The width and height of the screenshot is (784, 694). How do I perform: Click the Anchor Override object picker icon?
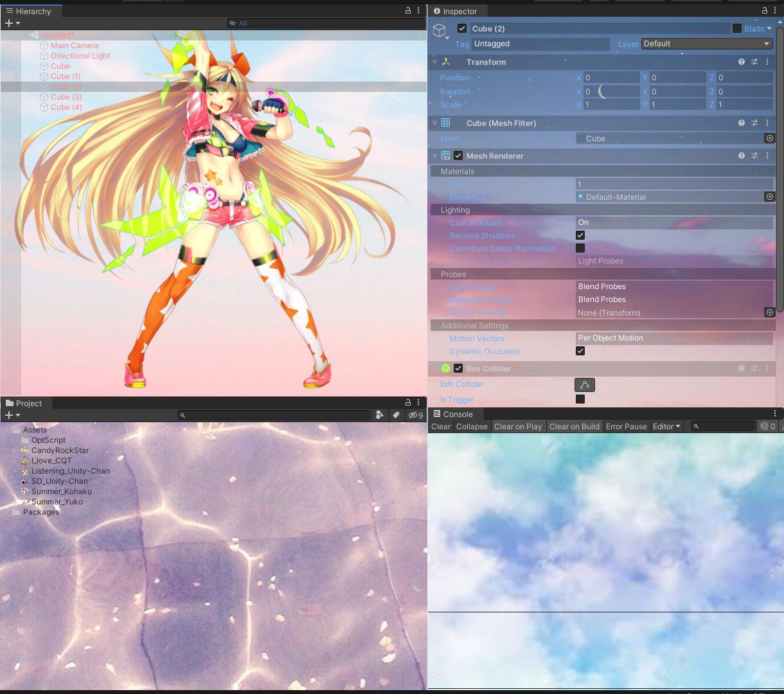(x=769, y=312)
